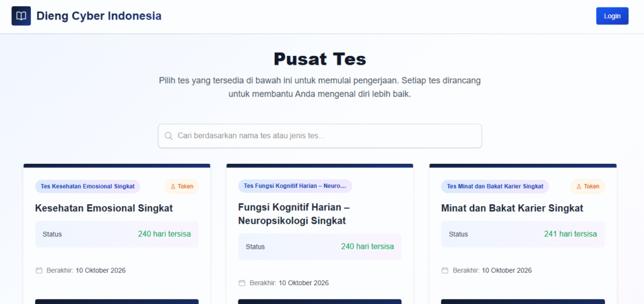Open the Kesehatan Emosional Singkat card title
The height and width of the screenshot is (304, 644).
pyautogui.click(x=104, y=208)
